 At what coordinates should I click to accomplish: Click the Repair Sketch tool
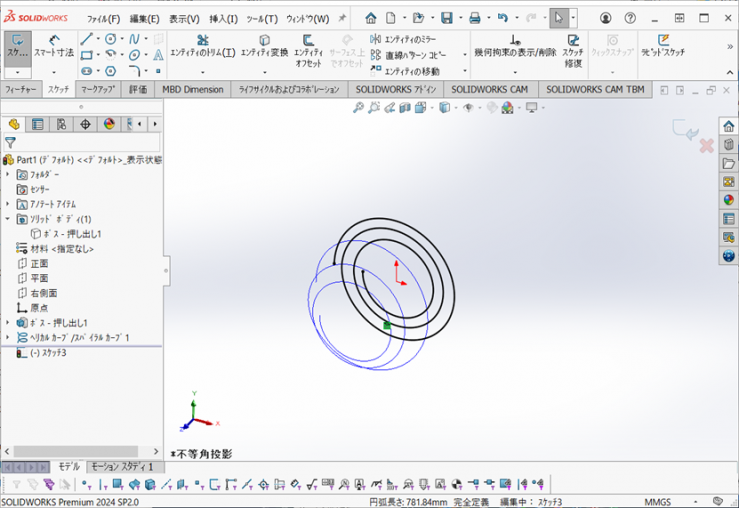(x=573, y=46)
